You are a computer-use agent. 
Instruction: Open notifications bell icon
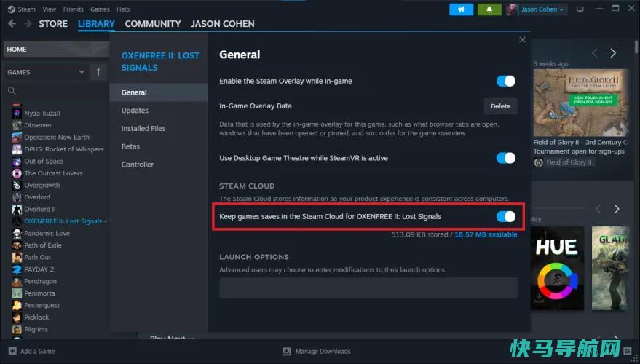tap(489, 9)
